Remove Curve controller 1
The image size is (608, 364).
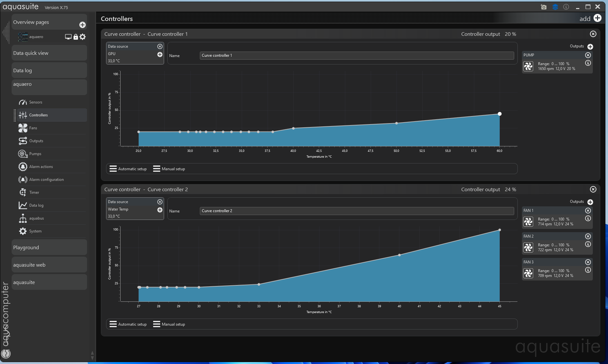pos(593,34)
